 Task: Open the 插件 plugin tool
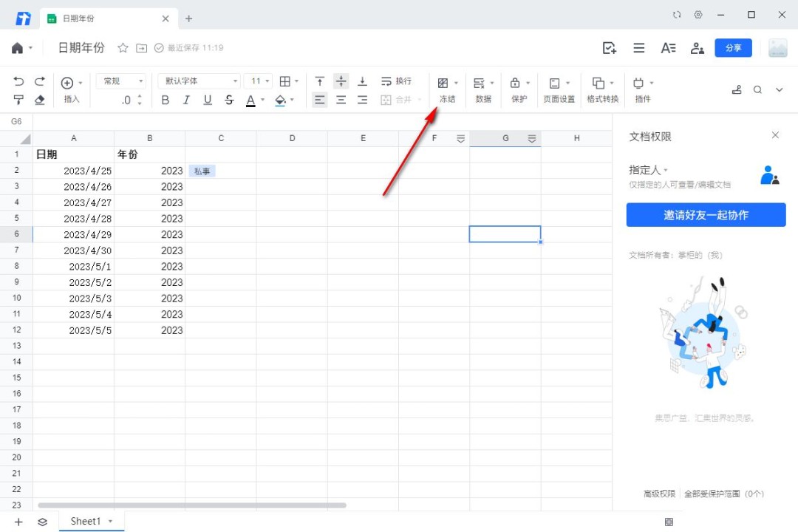(x=643, y=89)
